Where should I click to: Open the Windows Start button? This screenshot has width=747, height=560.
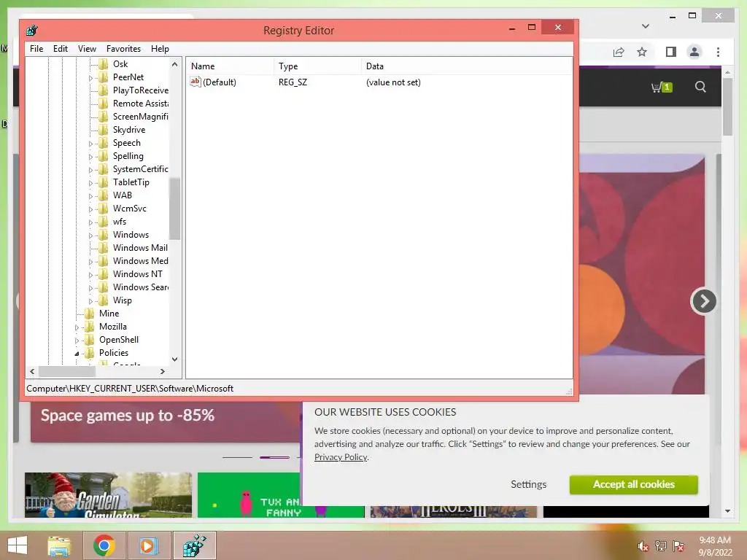pyautogui.click(x=18, y=545)
